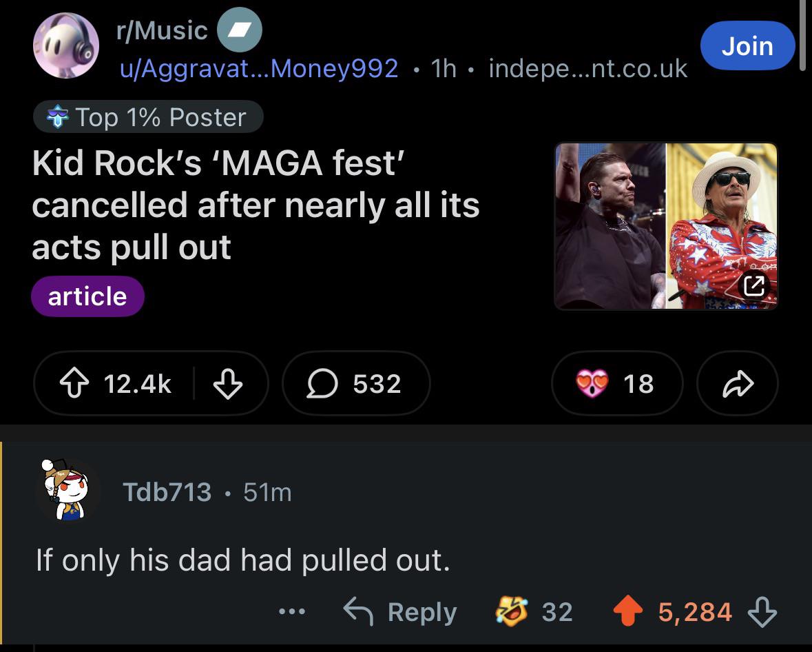The image size is (812, 652).
Task: Upvote Tdb713's comment
Action: pos(627,611)
